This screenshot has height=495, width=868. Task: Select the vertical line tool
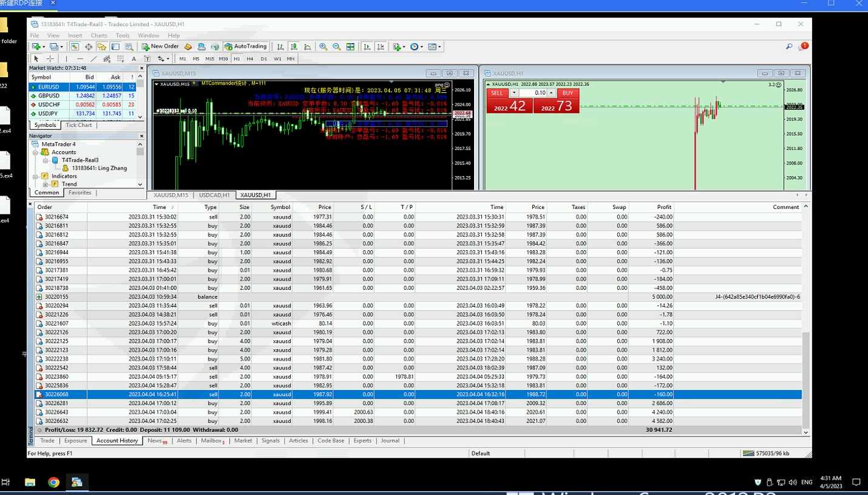(x=66, y=59)
